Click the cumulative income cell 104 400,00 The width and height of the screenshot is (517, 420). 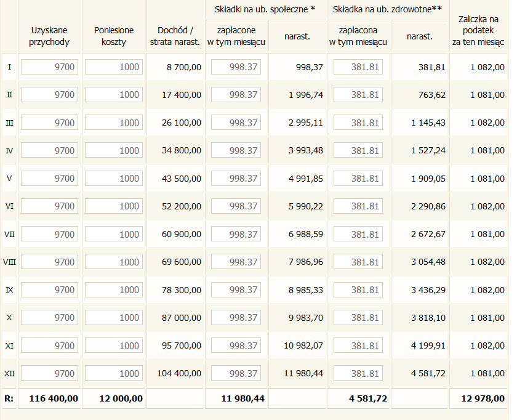[x=175, y=373]
